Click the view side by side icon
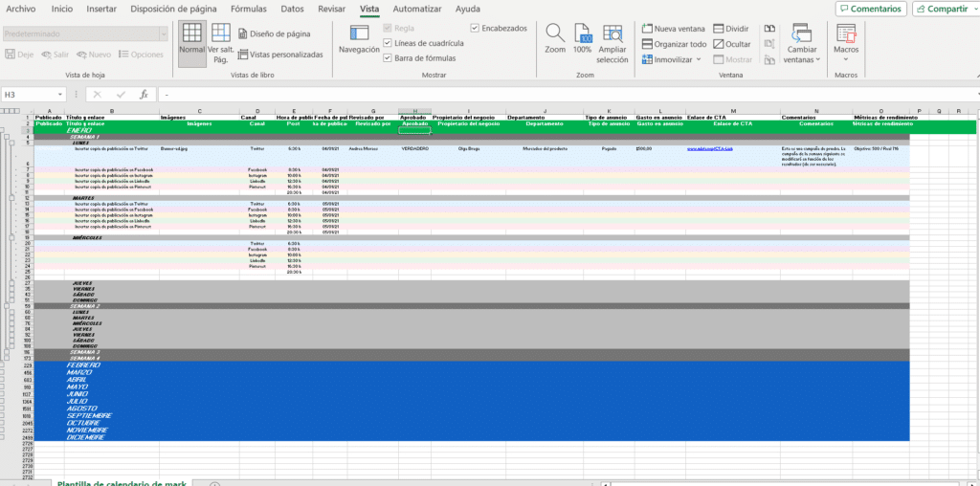 pyautogui.click(x=769, y=29)
